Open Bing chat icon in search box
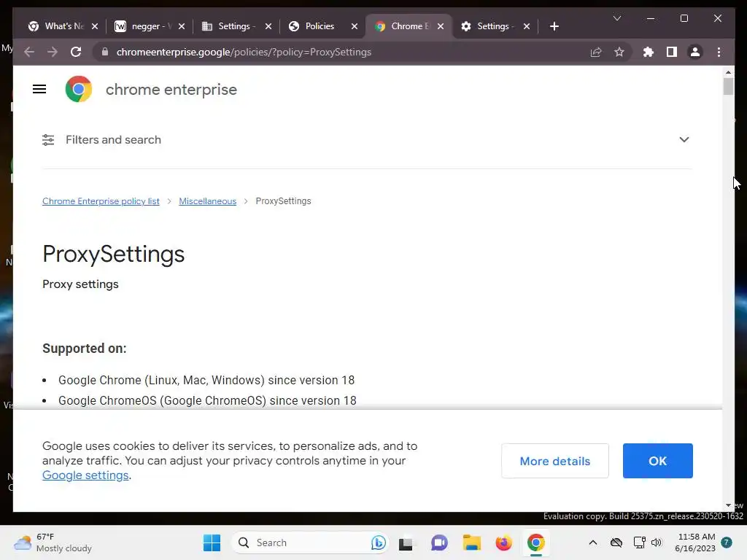This screenshot has height=560, width=747. click(x=379, y=542)
